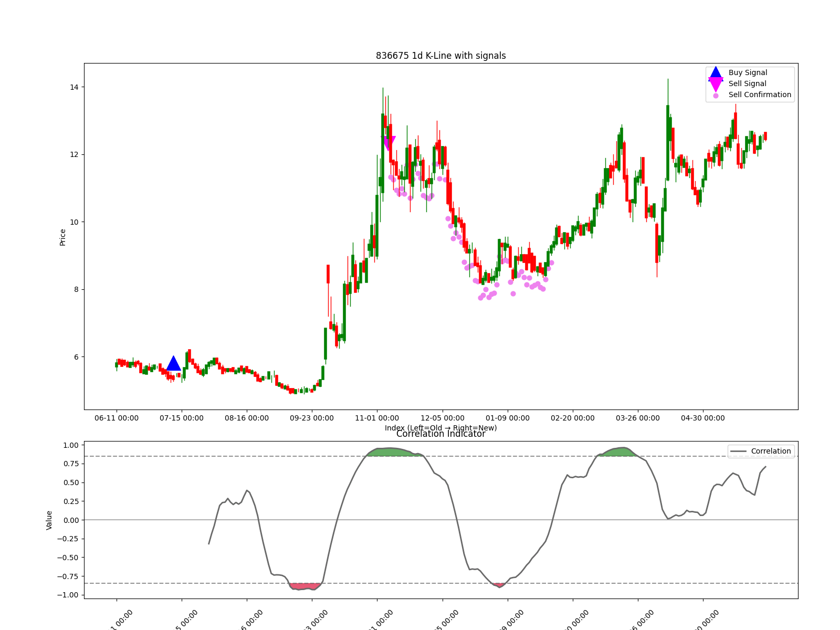Image resolution: width=840 pixels, height=630 pixels.
Task: Click the correlation tick label 1.00
Action: (70, 445)
